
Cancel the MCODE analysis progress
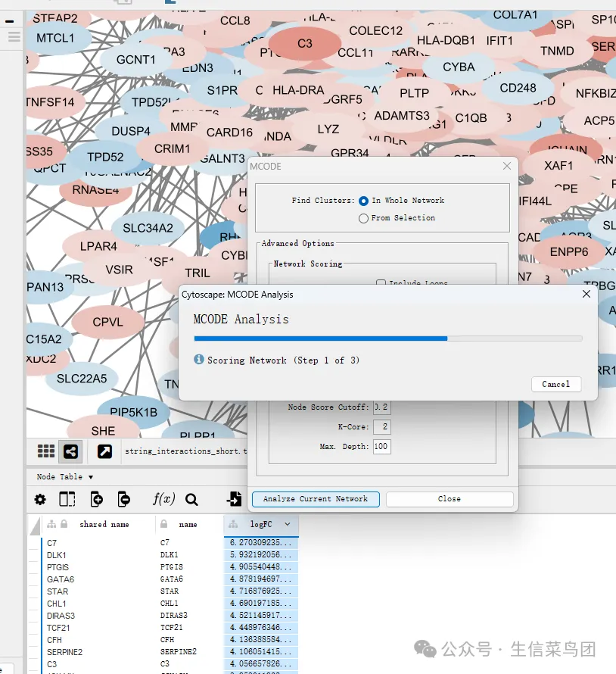click(x=555, y=384)
